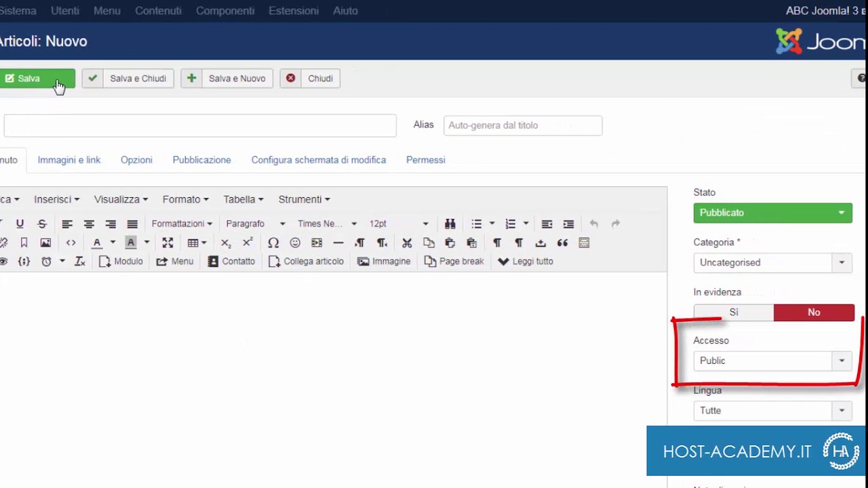Align text left

tap(67, 224)
